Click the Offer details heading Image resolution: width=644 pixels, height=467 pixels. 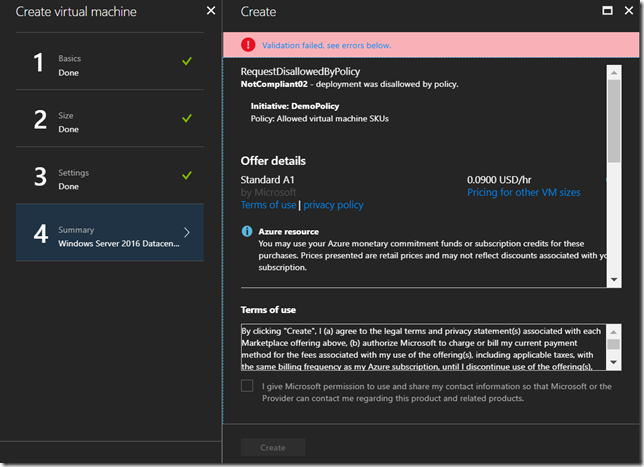pos(273,161)
